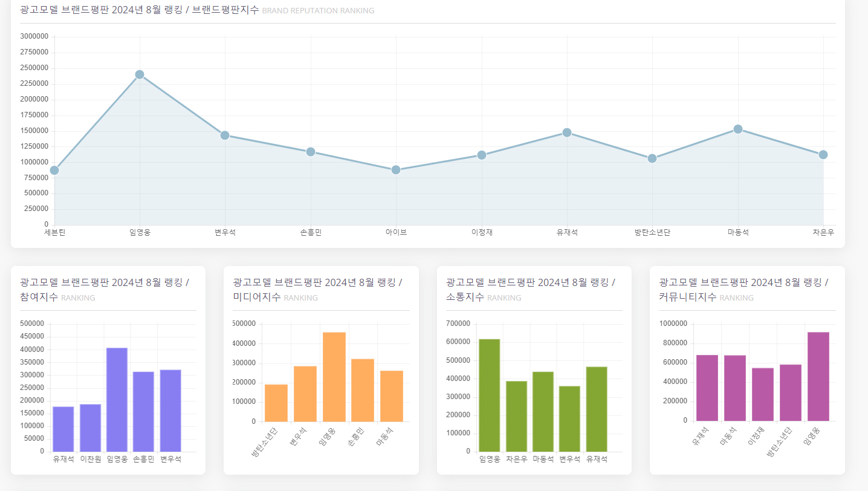Select the 유재석 point on brand reputation line
868x491 pixels.
[x=567, y=132]
